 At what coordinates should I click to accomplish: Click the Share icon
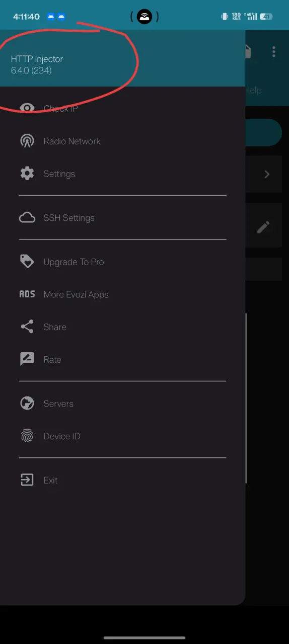[x=27, y=327]
